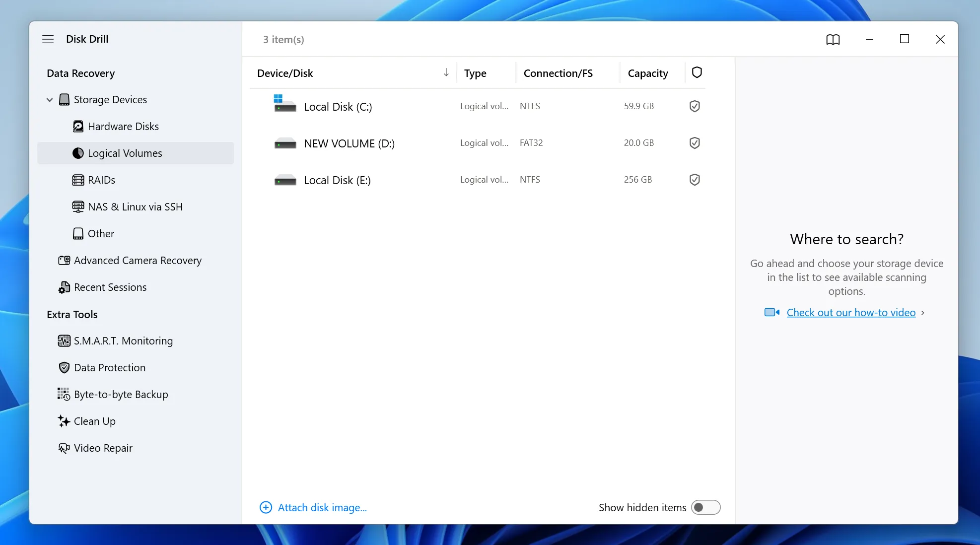The width and height of the screenshot is (980, 545).
Task: Click the 59.9 GB capacity cell
Action: (x=639, y=106)
